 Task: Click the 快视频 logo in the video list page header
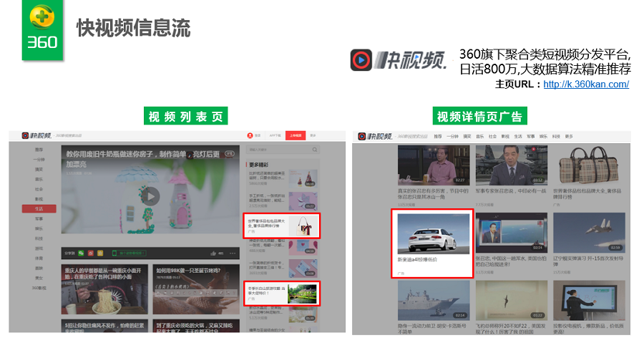(37, 135)
